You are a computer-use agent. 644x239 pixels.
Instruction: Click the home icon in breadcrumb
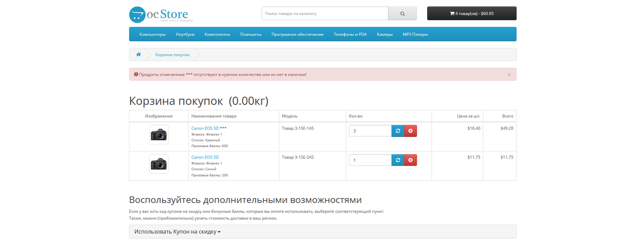click(138, 55)
